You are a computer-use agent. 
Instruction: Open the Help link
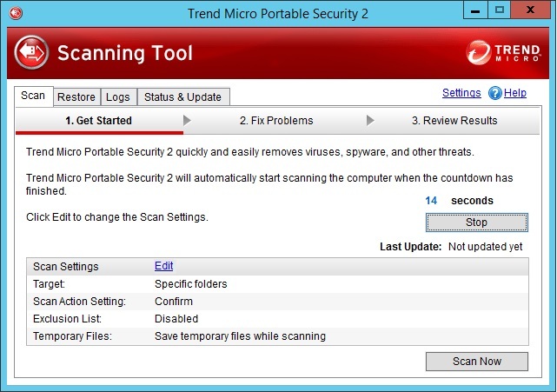(x=515, y=93)
